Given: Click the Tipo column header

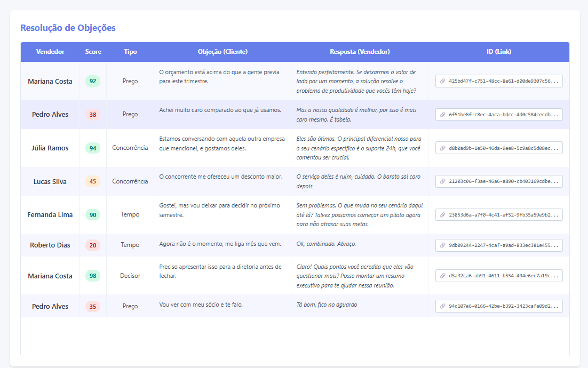Looking at the screenshot, I should point(130,52).
